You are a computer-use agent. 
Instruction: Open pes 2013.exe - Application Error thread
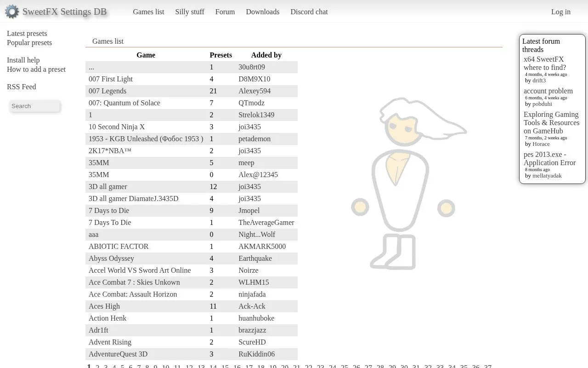coord(549,159)
